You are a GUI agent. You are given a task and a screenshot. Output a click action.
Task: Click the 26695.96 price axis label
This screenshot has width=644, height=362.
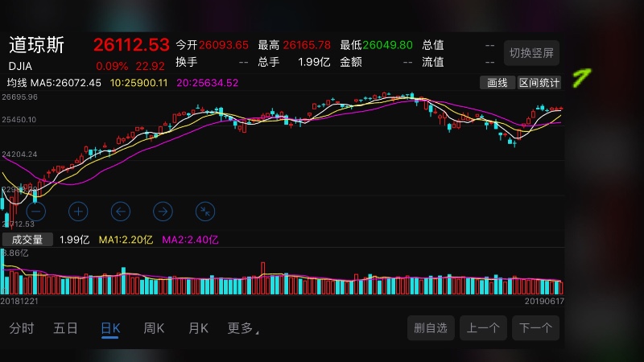(19, 97)
